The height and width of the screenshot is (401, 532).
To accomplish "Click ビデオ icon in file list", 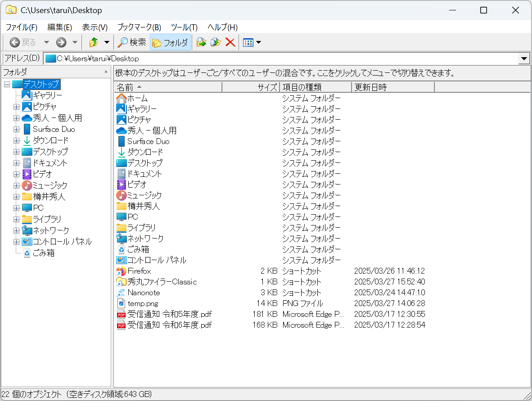I will 121,185.
